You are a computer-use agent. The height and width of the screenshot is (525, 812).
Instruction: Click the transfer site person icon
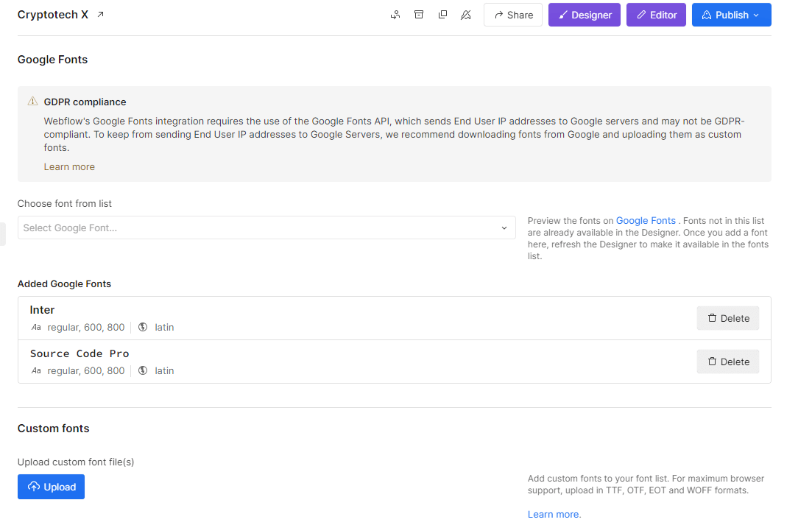point(395,15)
